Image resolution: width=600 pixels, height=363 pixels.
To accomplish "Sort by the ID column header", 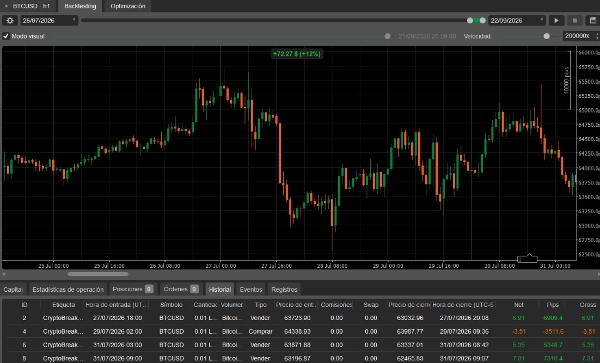I will [x=24, y=305].
